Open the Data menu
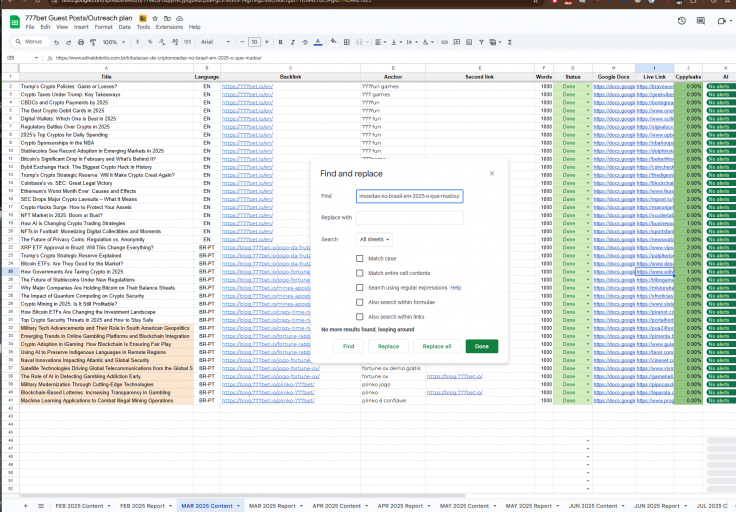Screen dimensions: 736x512 click(124, 27)
